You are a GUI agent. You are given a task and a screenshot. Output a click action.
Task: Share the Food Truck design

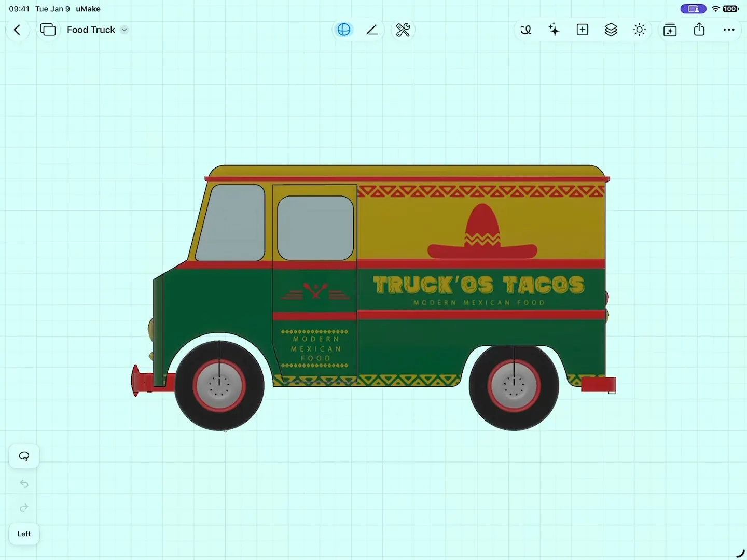coord(699,30)
